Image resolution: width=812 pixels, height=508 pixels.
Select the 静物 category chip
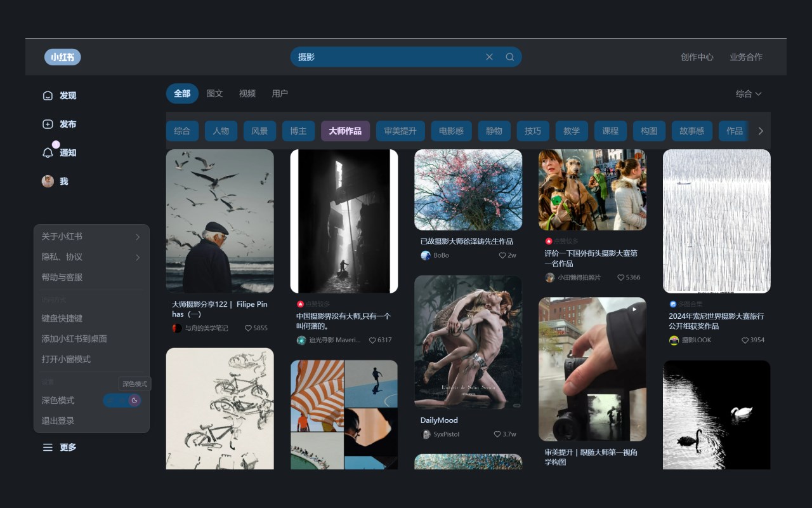pos(494,131)
